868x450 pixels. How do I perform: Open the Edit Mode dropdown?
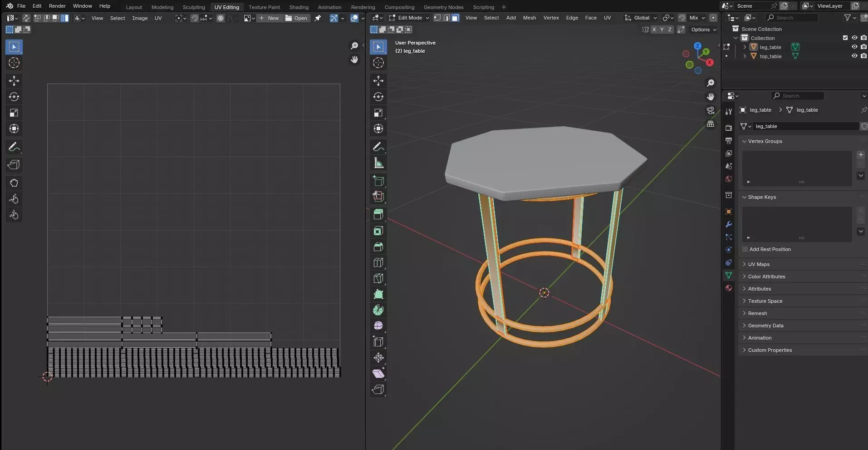(x=409, y=18)
